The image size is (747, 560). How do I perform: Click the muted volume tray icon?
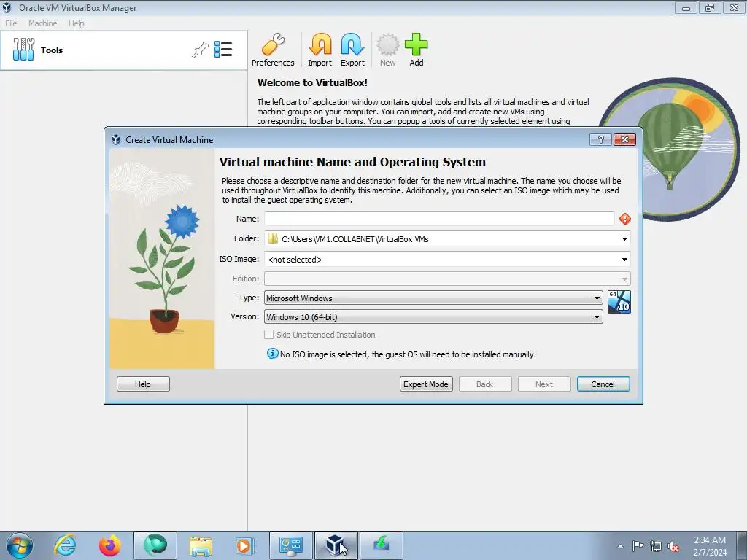tap(673, 546)
